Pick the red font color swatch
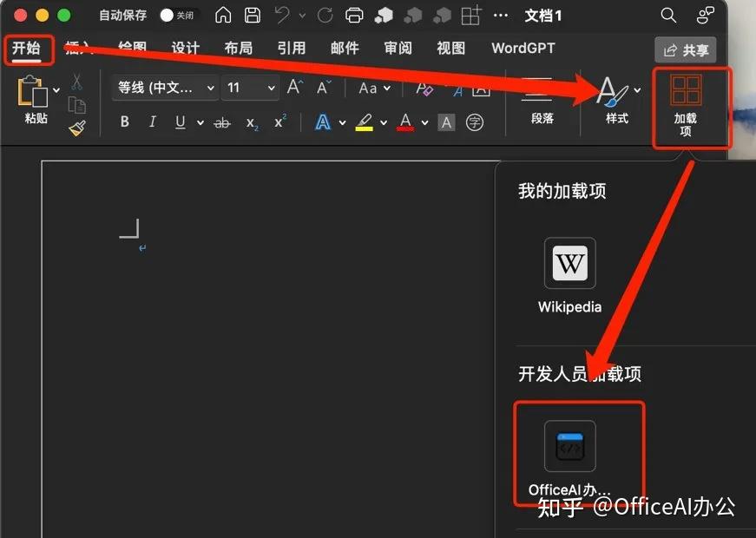The height and width of the screenshot is (538, 756). click(x=405, y=122)
